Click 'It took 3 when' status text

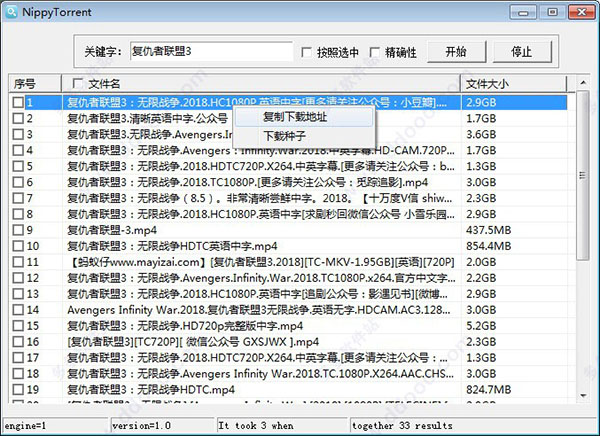tap(256, 425)
